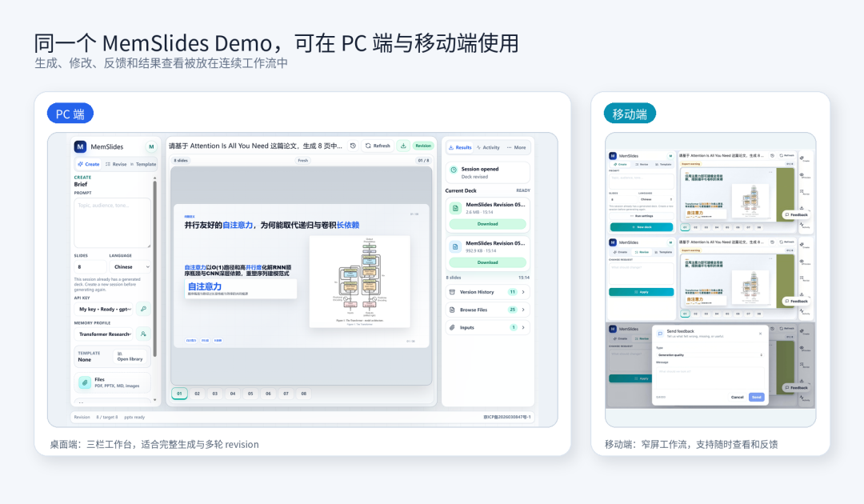Click the Run settings button in the mobile view

[642, 216]
